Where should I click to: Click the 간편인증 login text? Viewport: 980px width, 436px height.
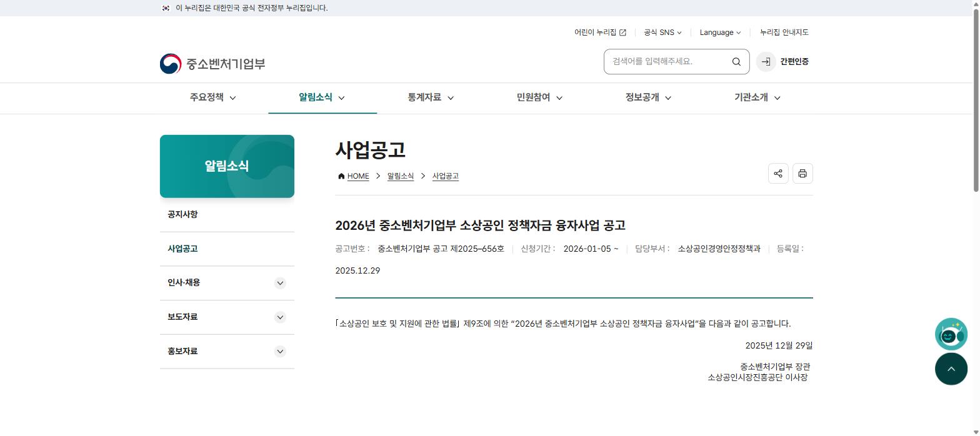(x=794, y=62)
